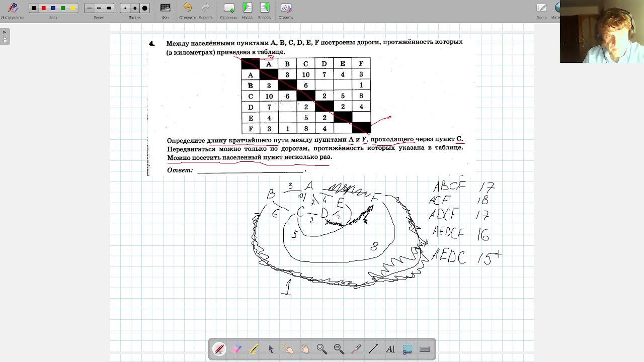Image resolution: width=644 pixels, height=362 pixels.
Task: Pick the large eraser size
Action: tap(145, 8)
